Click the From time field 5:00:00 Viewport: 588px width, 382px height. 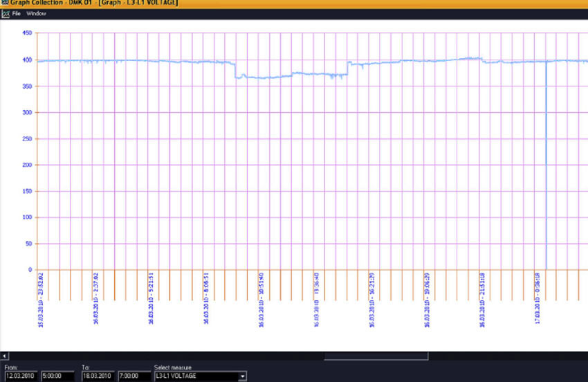(x=57, y=376)
